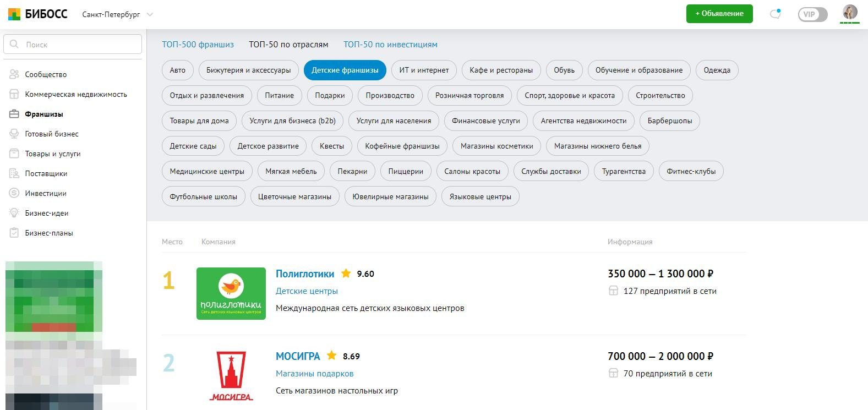This screenshot has height=410, width=868.
Task: Select the Барбершопы category filter
Action: point(670,121)
